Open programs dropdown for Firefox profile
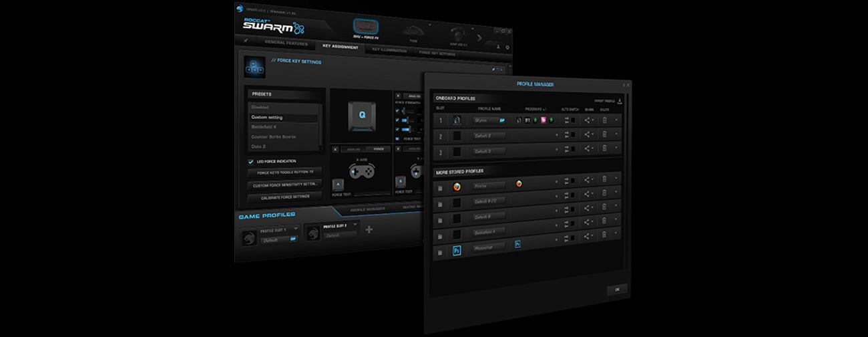Screen dimensions: 868x337 tap(556, 181)
